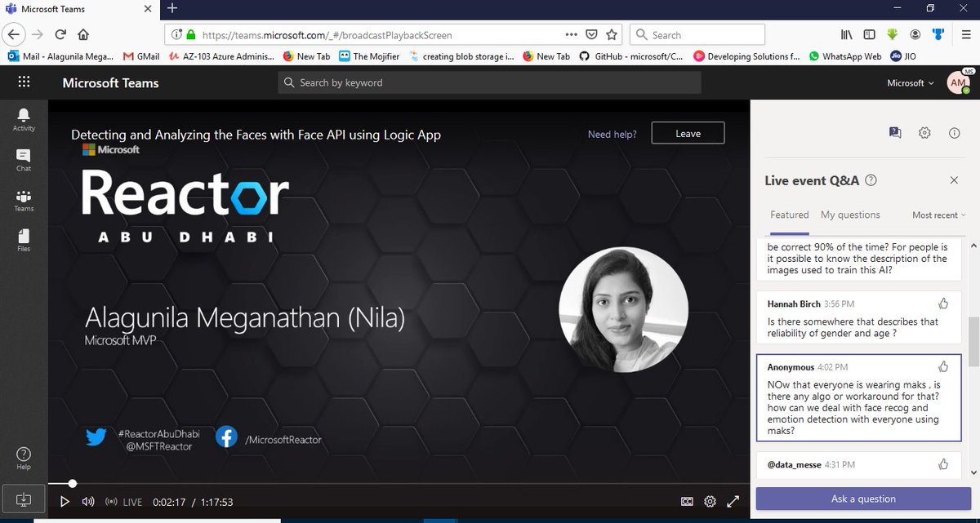Toggle closed captions on the video
The image size is (980, 523).
coord(687,502)
